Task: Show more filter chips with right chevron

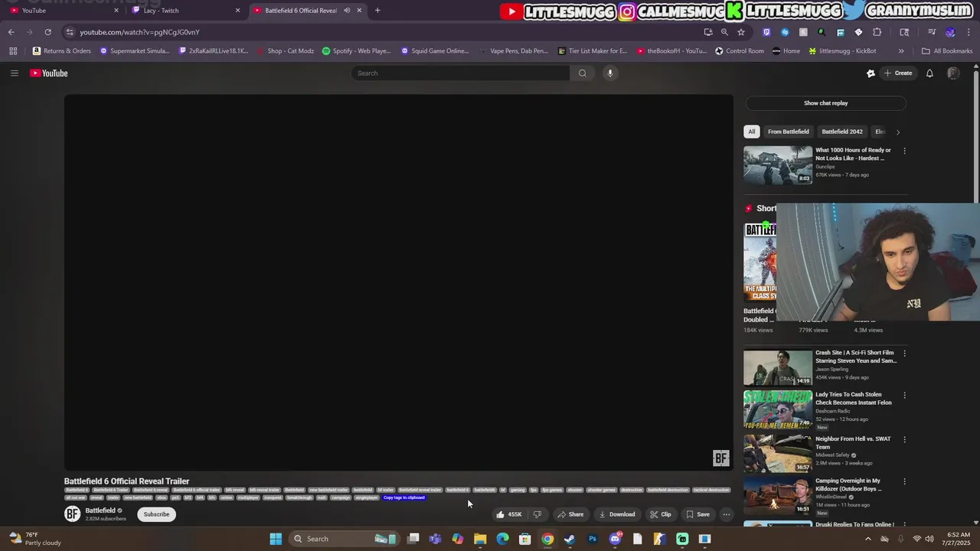Action: (x=898, y=132)
